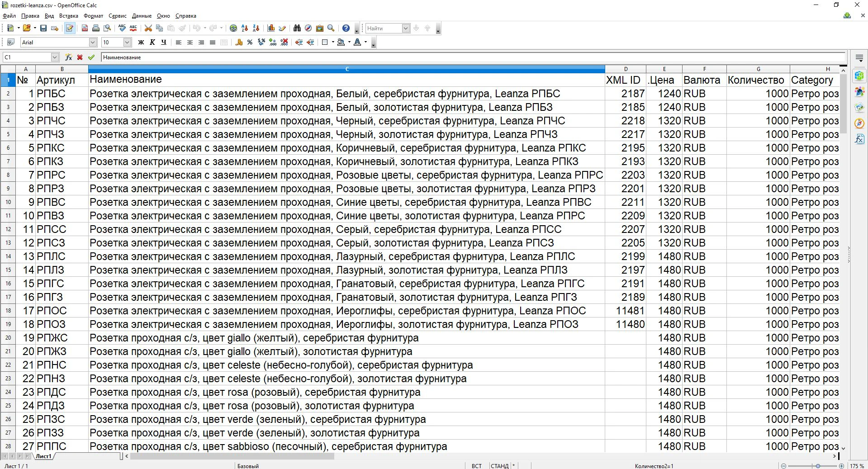The image size is (868, 469).
Task: Open the Gallery icon in toolbar
Action: (320, 28)
